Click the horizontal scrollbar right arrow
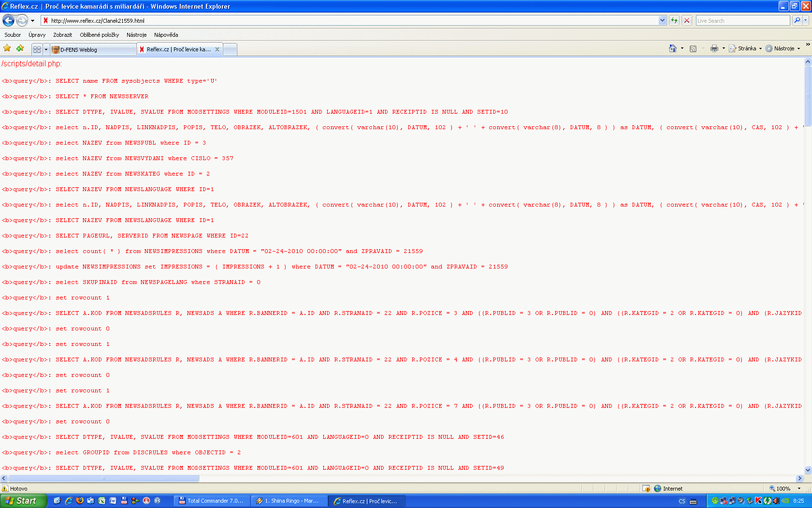812x508 pixels. point(799,478)
